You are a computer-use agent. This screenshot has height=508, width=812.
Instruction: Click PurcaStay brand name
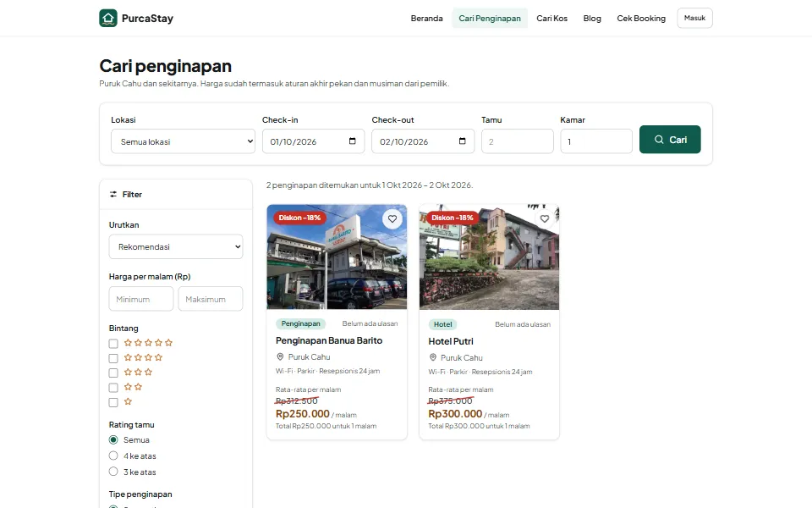click(x=147, y=18)
